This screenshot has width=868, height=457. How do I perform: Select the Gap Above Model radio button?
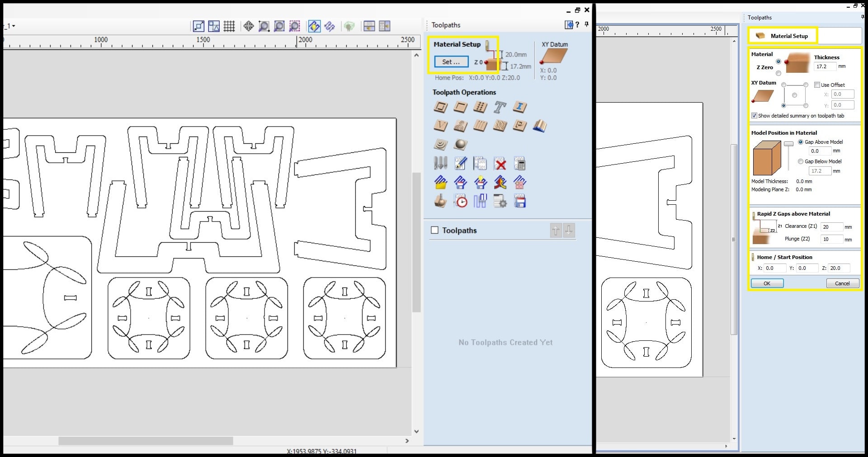801,142
